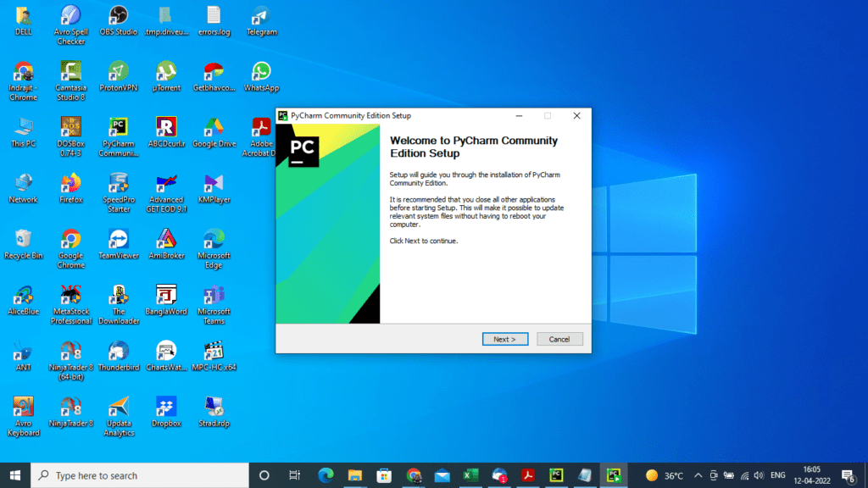Select the Microsoft Teams desktop shortcut
This screenshot has height=488, width=868.
click(214, 305)
